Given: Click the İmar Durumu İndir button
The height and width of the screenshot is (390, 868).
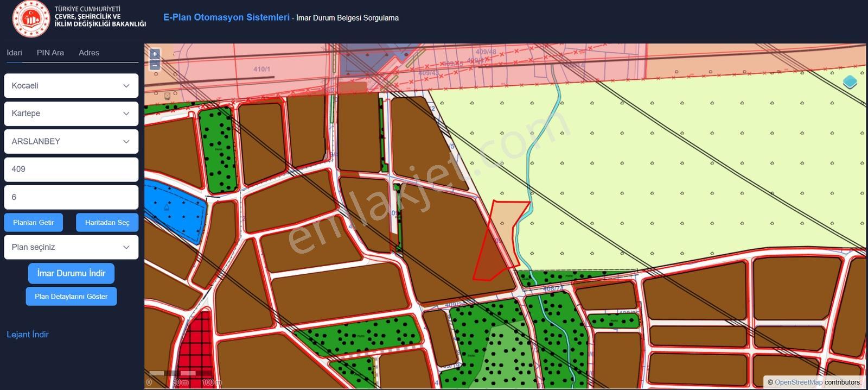Looking at the screenshot, I should 71,273.
